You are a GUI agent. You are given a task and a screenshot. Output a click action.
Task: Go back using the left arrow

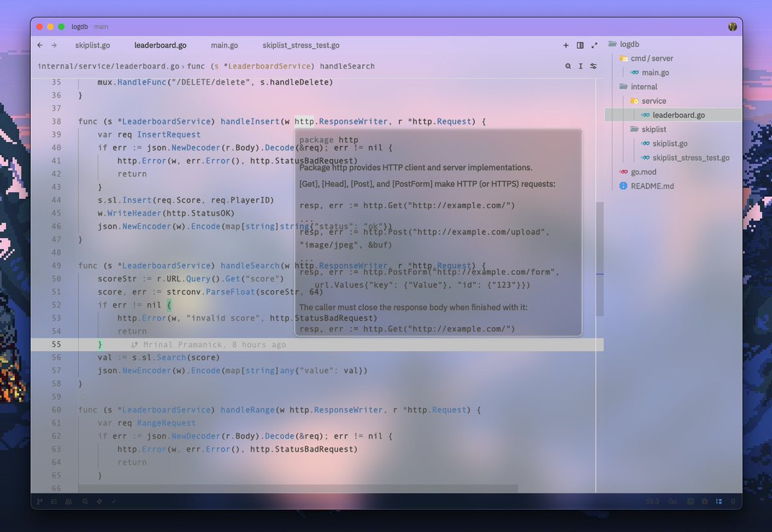pyautogui.click(x=40, y=46)
